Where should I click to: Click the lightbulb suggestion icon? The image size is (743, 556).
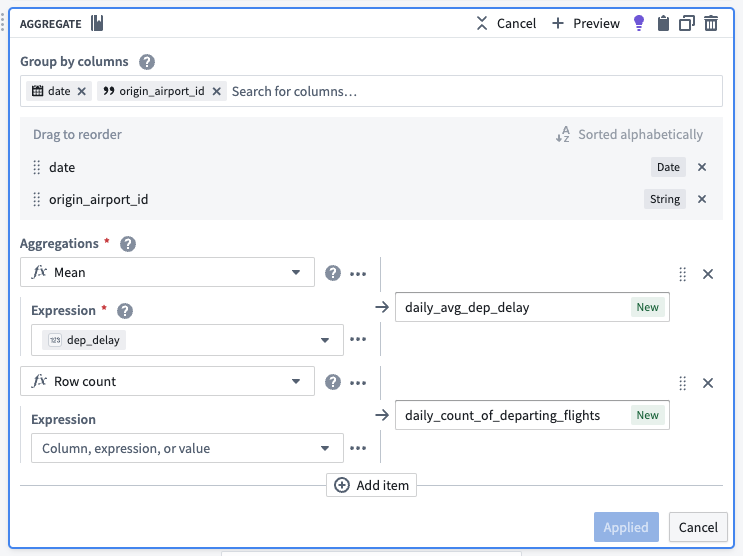click(x=639, y=23)
